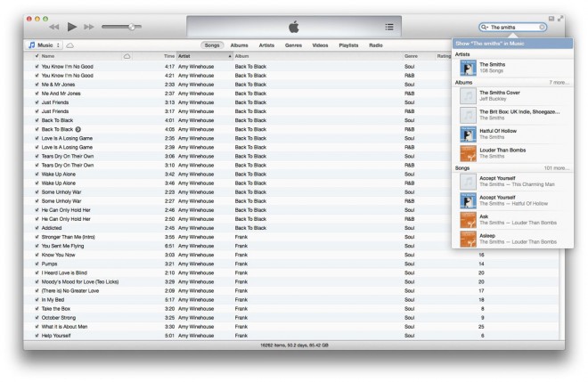Toggle checkbox for Help Yourself
The height and width of the screenshot is (382, 588).
click(x=37, y=336)
